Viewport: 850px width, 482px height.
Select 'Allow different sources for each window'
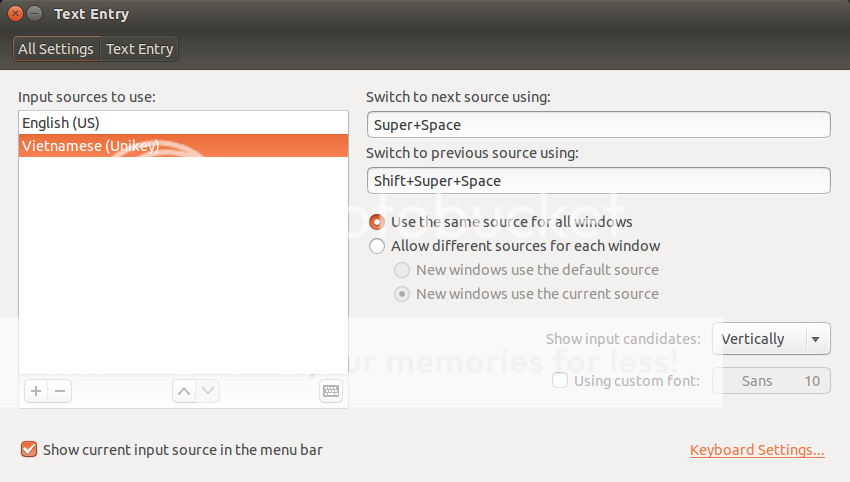click(x=377, y=246)
